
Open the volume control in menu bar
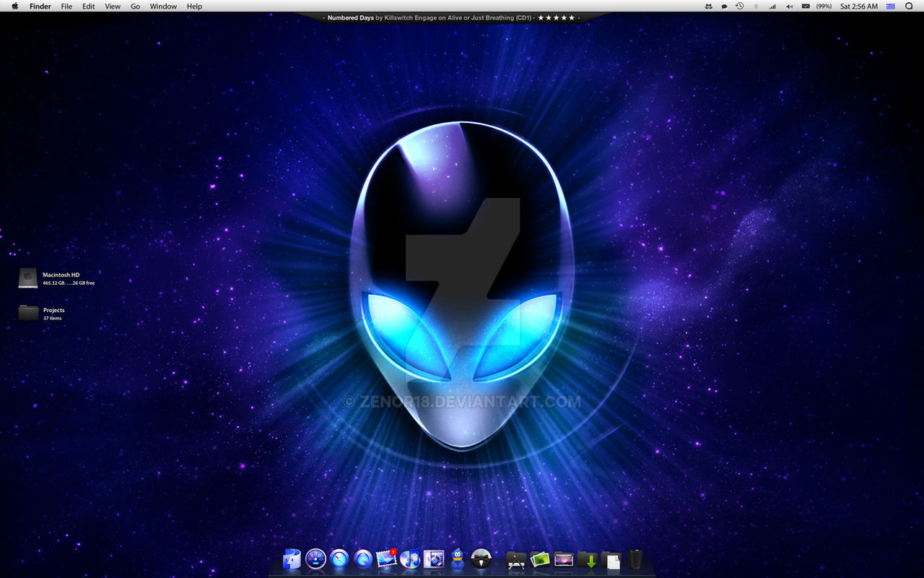[789, 7]
